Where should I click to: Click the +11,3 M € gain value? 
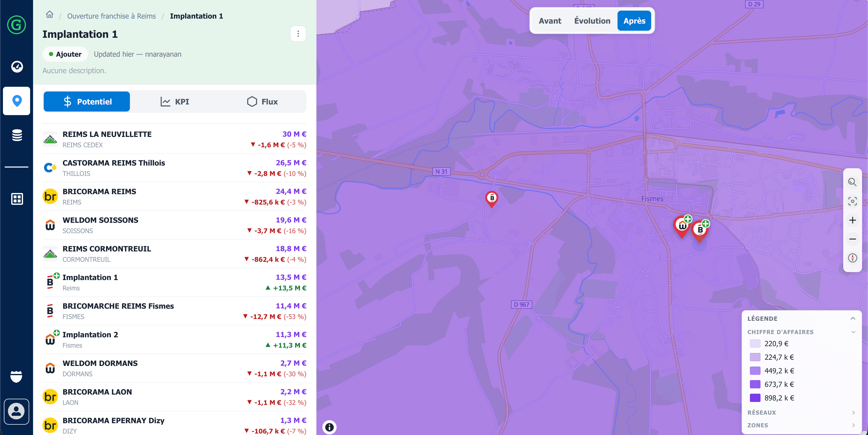pyautogui.click(x=286, y=345)
